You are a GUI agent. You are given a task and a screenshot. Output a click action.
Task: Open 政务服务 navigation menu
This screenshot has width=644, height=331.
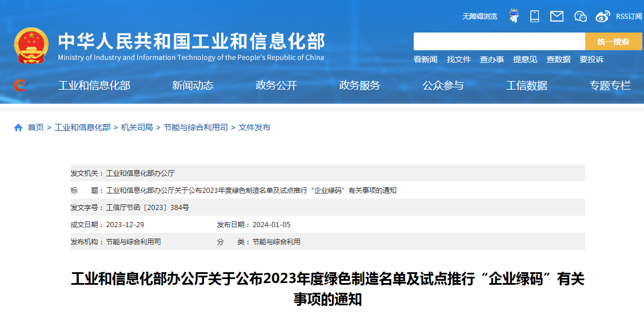tap(360, 85)
